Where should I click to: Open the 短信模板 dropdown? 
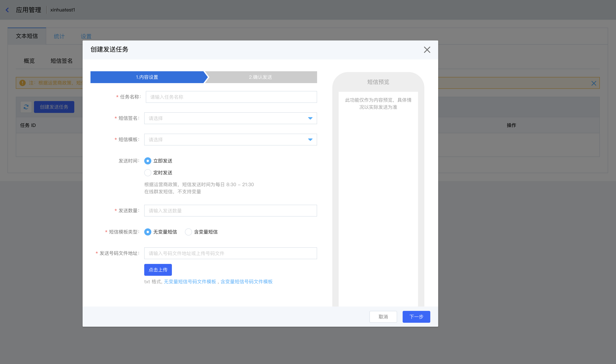tap(230, 140)
